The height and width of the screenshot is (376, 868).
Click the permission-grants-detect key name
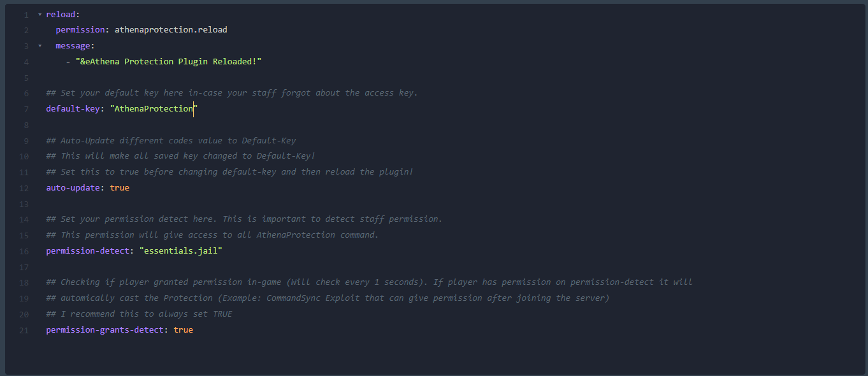tap(105, 330)
